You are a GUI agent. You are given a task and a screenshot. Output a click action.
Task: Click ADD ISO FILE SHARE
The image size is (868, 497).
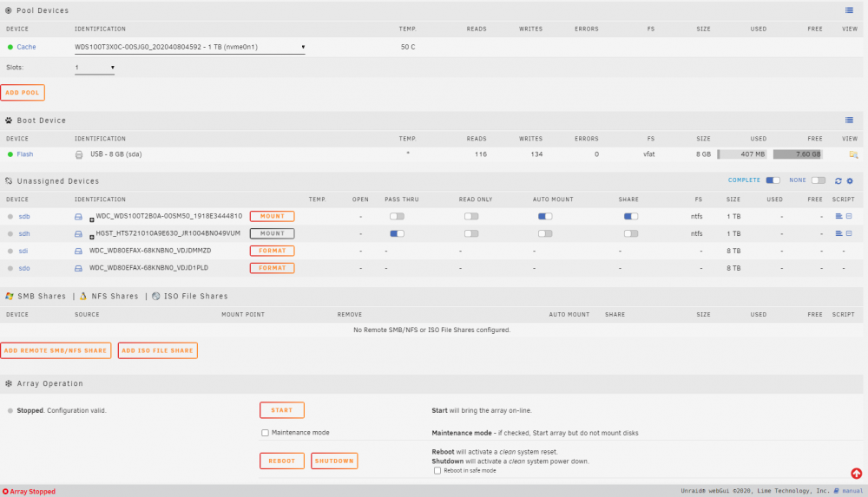[158, 350]
